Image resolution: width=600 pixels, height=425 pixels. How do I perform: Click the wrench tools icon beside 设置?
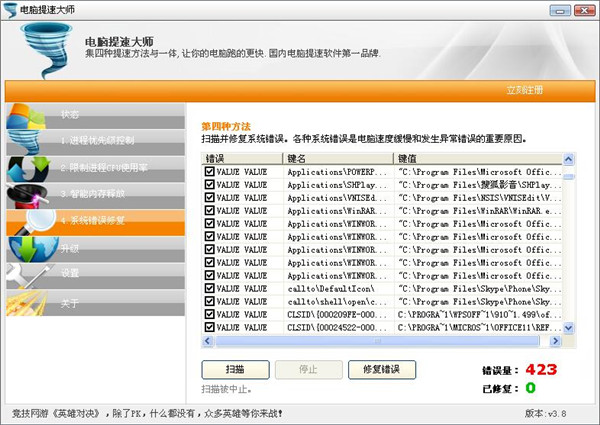click(x=29, y=276)
